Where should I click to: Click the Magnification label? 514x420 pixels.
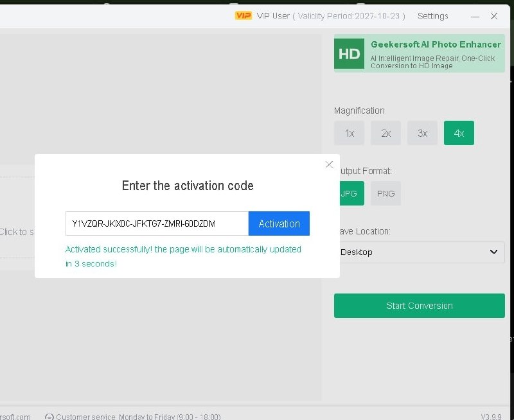coord(359,110)
